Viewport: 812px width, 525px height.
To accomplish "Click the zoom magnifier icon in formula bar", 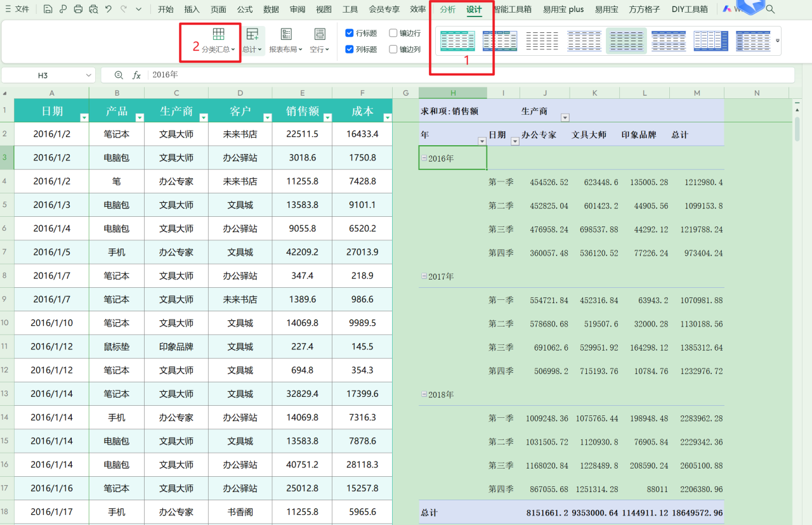I will coord(119,75).
